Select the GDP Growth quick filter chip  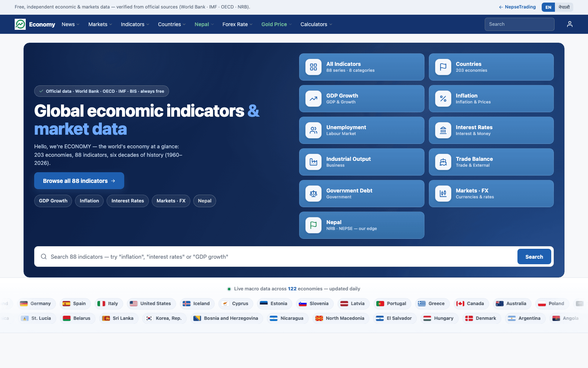[53, 201]
